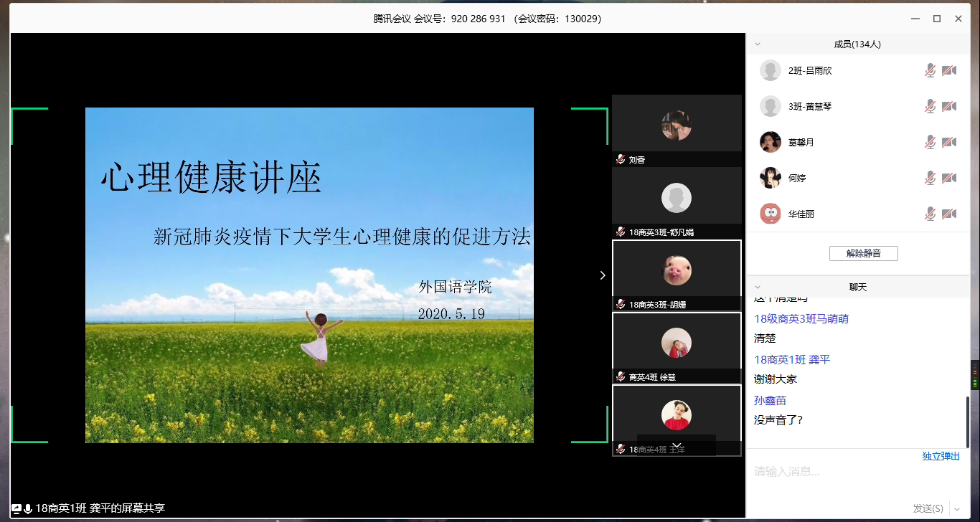Click camera-off icon for 何婷
The height and width of the screenshot is (522, 980).
tap(949, 177)
